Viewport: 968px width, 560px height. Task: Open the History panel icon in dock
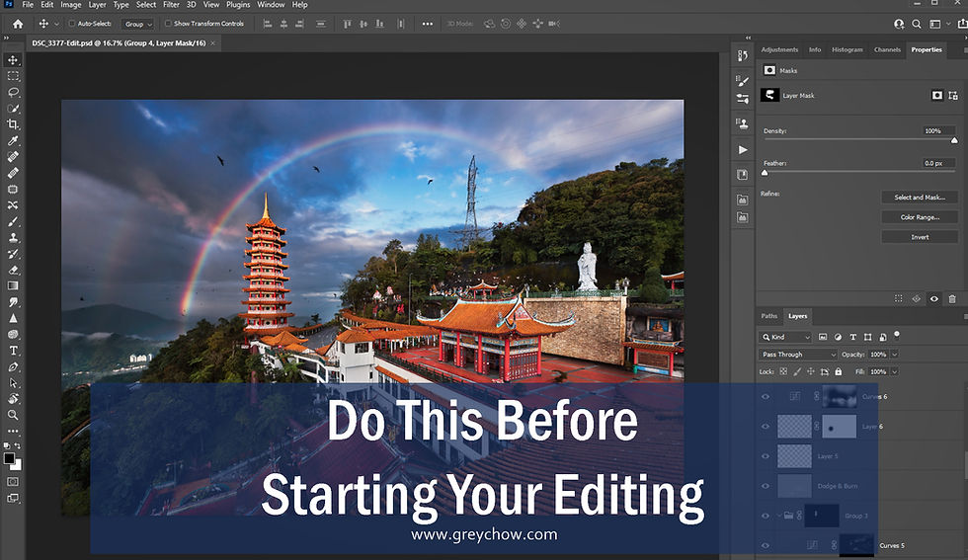743,55
